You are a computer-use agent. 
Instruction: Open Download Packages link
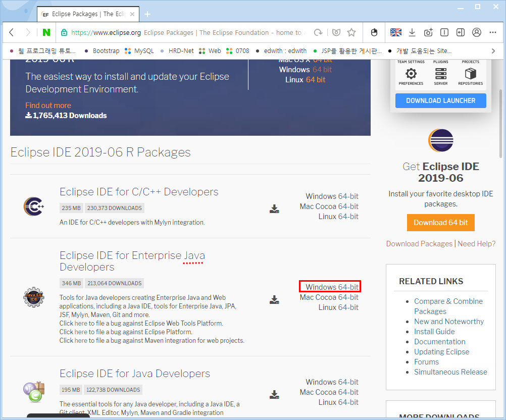click(x=420, y=243)
